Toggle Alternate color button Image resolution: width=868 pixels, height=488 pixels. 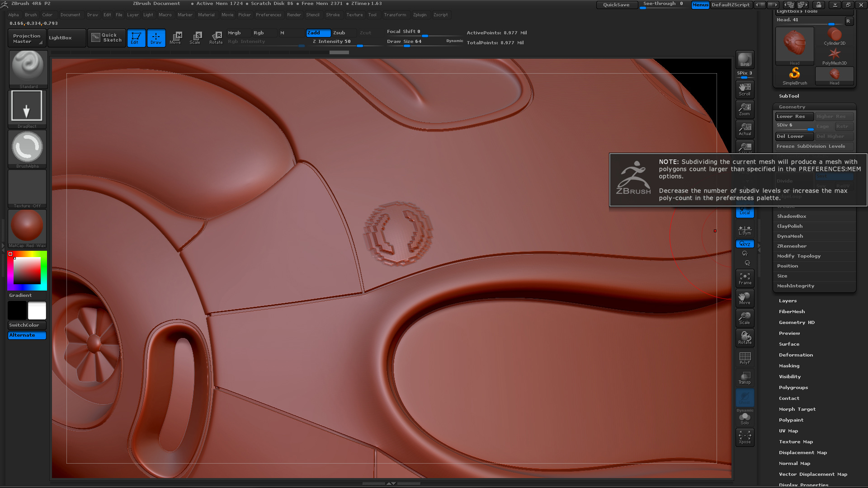[27, 335]
